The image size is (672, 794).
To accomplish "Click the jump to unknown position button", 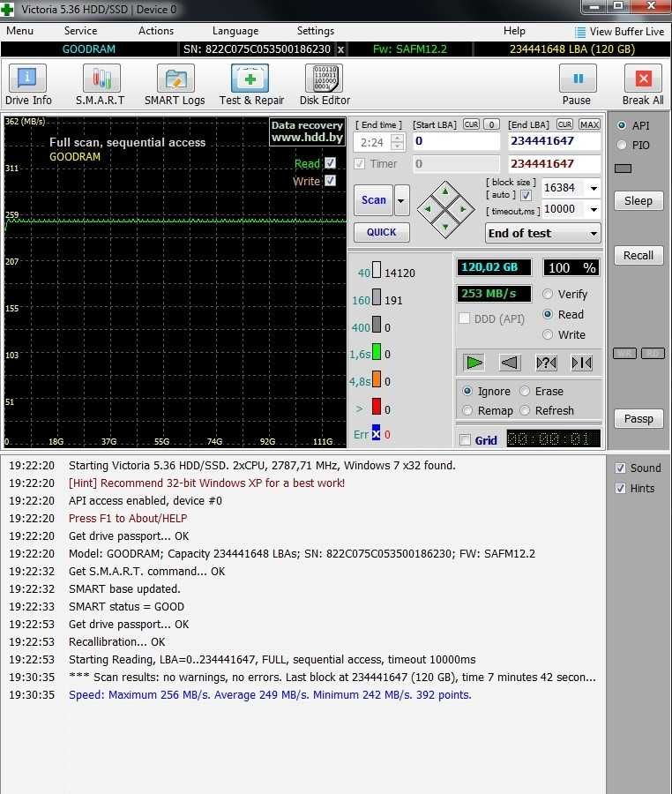I will [547, 363].
